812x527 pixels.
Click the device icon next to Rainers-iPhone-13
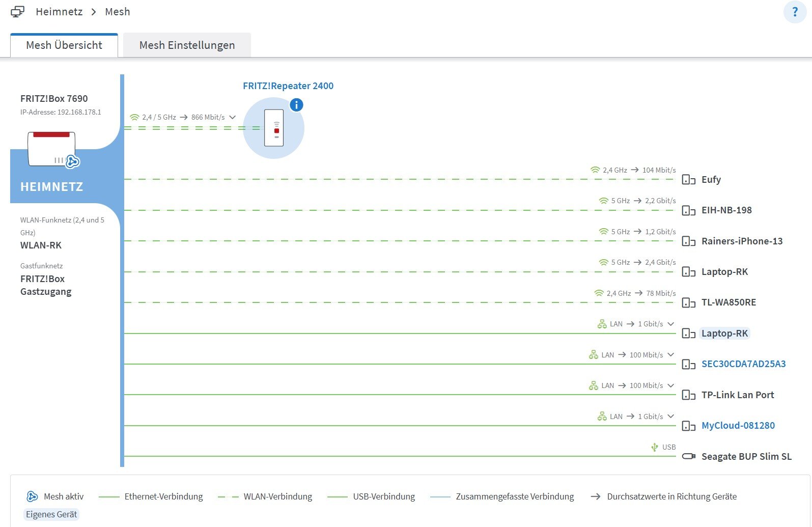point(688,241)
